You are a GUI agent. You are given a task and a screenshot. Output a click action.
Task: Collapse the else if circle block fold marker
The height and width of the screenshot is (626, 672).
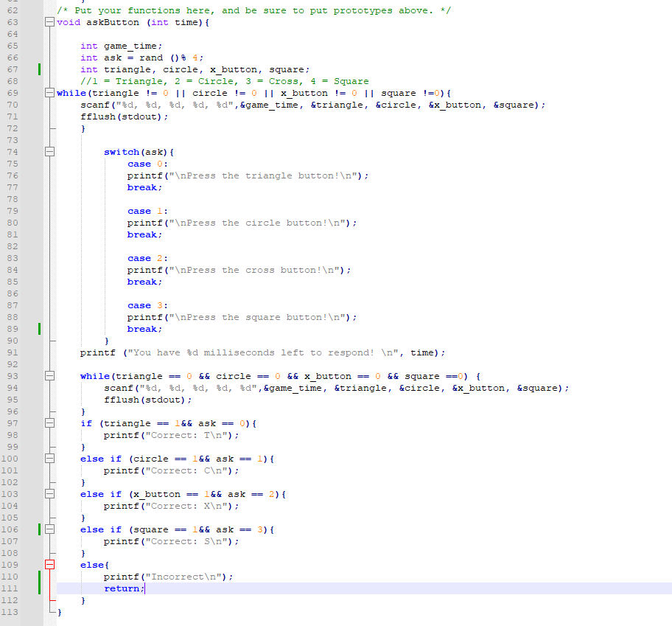[x=49, y=458]
